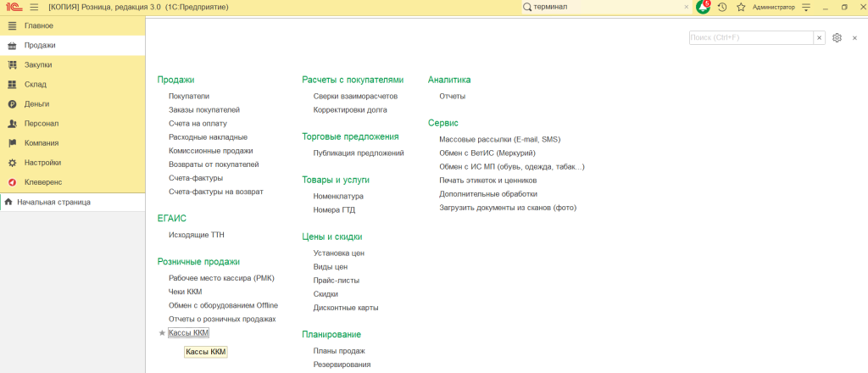The height and width of the screenshot is (373, 868).
Task: Switch to the Клеверенс section
Action: point(73,182)
